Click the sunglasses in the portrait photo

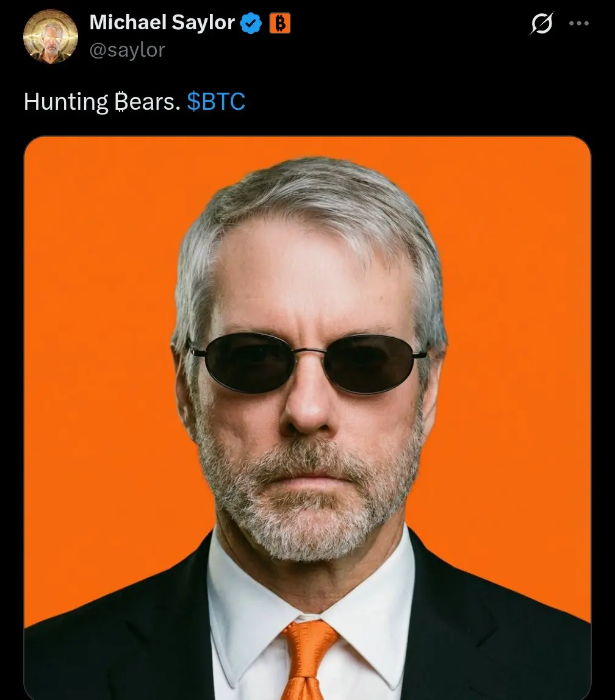click(x=308, y=362)
